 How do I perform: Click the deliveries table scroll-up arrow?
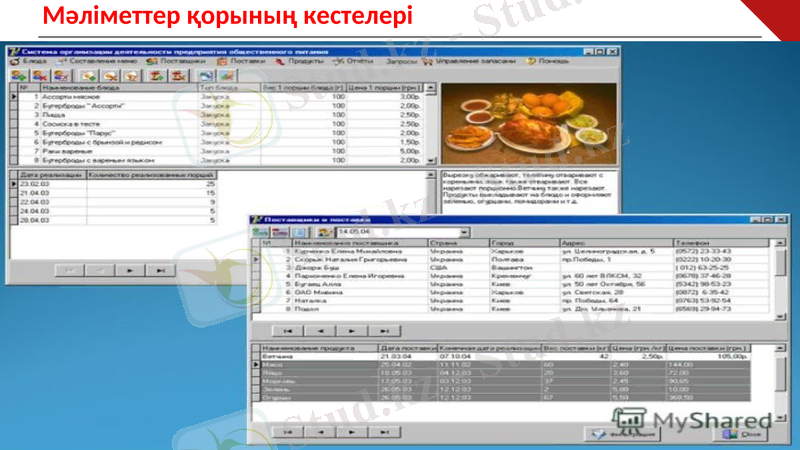780,348
